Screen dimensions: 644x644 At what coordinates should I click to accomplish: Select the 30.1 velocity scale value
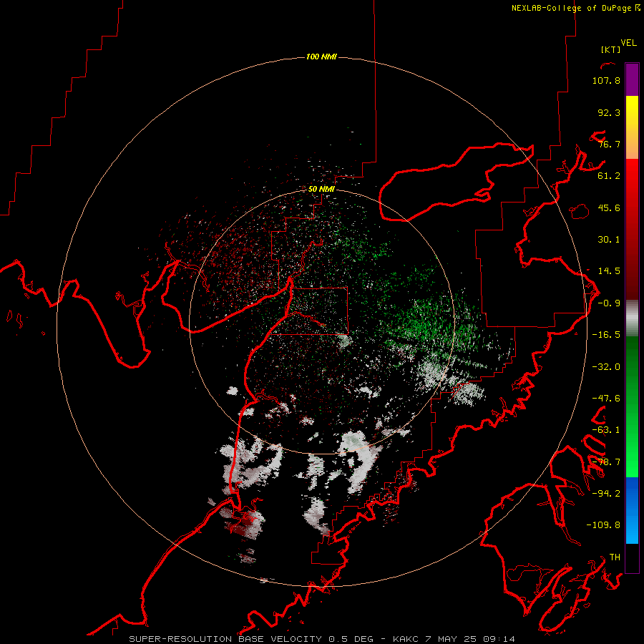pyautogui.click(x=609, y=240)
